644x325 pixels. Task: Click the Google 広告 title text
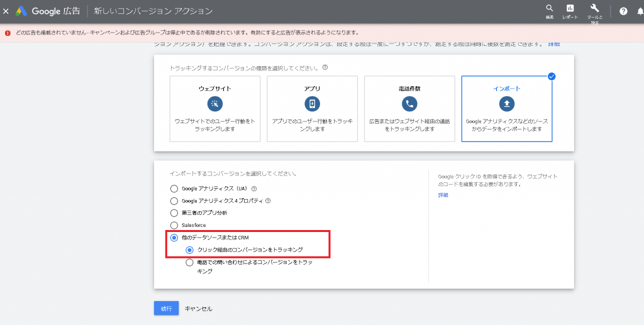tap(56, 11)
